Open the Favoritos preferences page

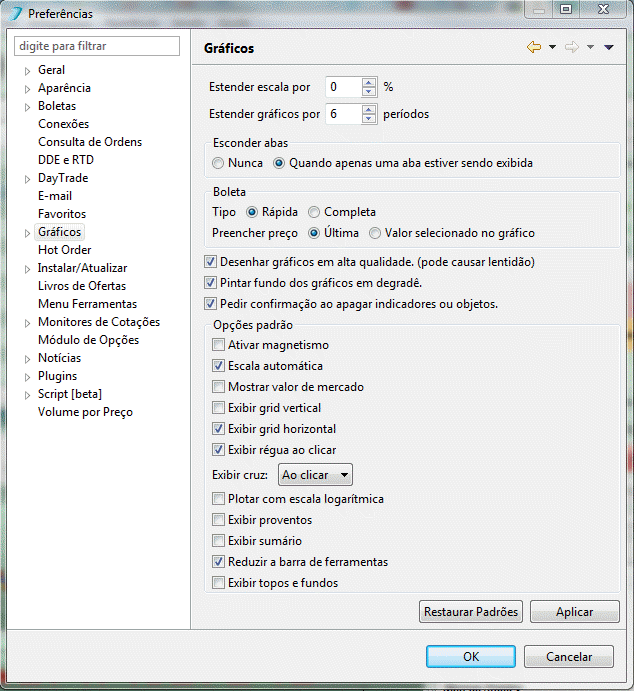[x=62, y=214]
